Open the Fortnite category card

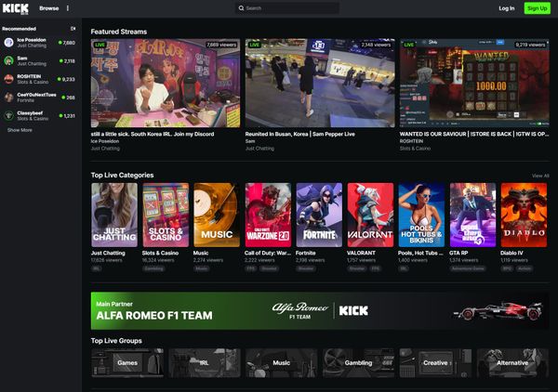point(319,215)
